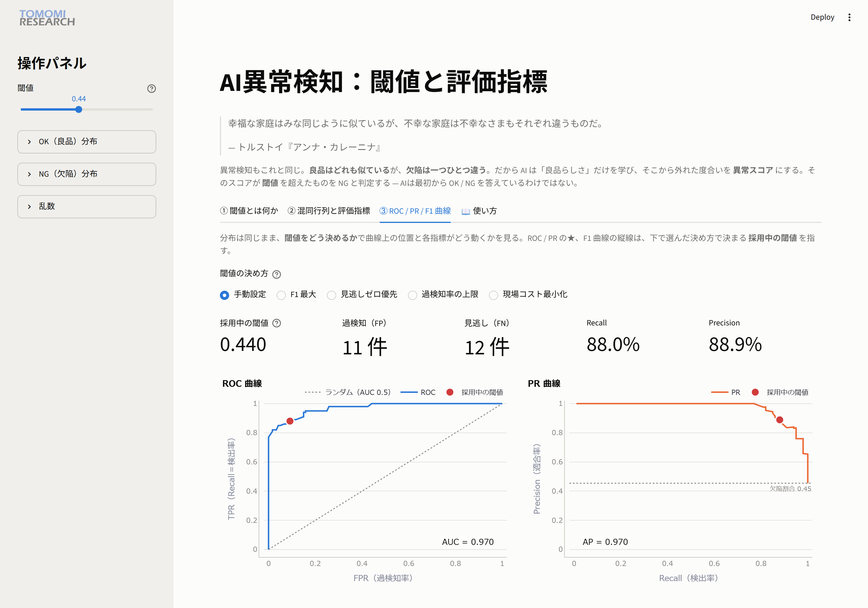Click the 閾値 slider handle at 0.44

pyautogui.click(x=79, y=109)
